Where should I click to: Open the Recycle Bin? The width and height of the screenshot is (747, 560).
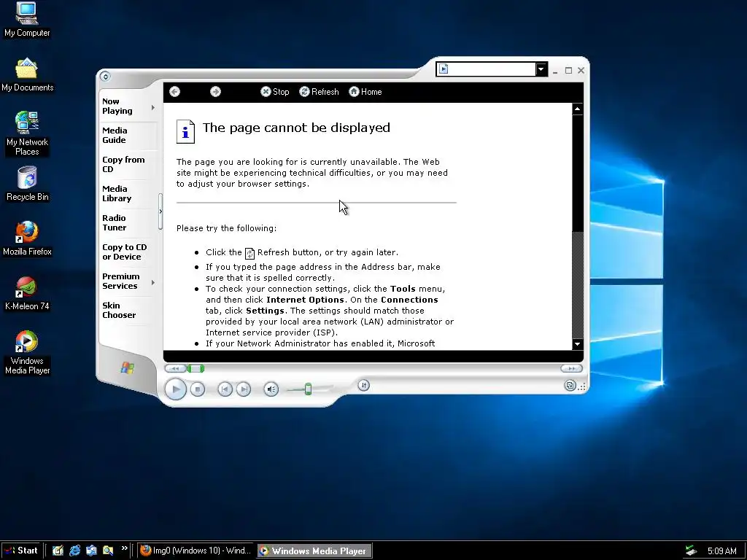coord(27,184)
